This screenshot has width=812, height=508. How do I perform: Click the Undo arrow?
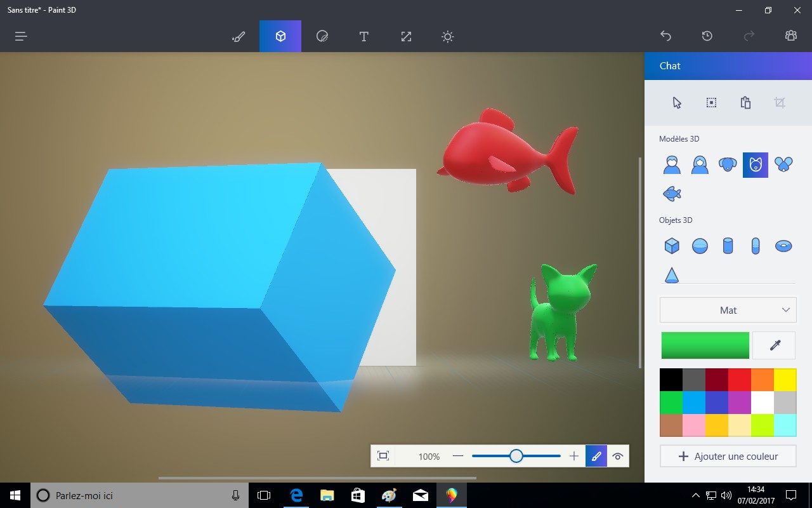[x=665, y=36]
